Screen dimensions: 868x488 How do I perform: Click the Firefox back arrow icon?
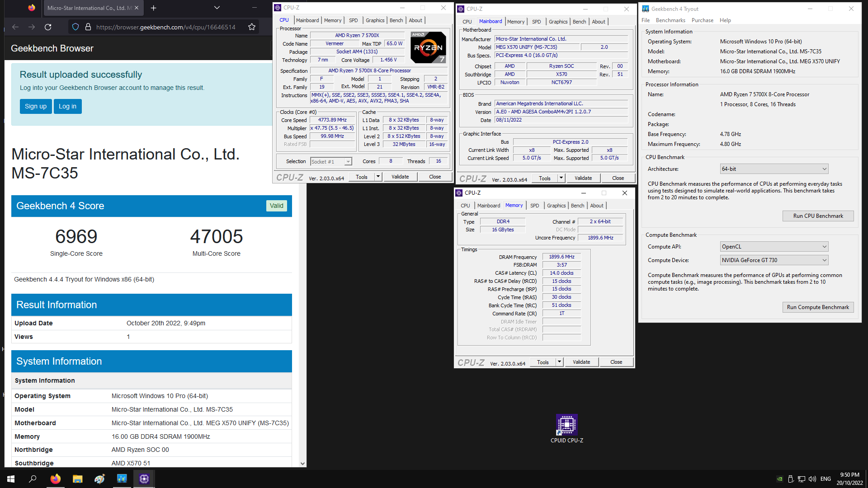[x=15, y=27]
